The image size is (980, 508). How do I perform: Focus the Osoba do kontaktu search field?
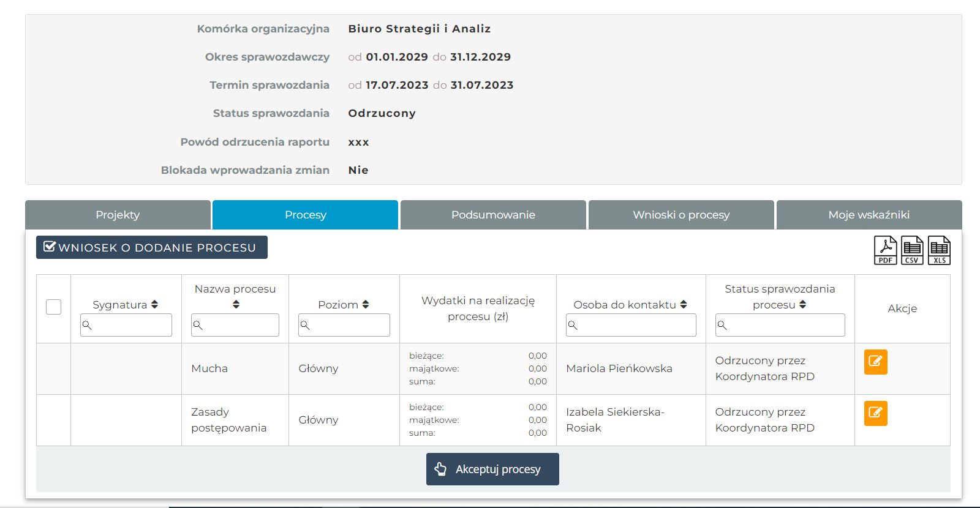point(631,325)
